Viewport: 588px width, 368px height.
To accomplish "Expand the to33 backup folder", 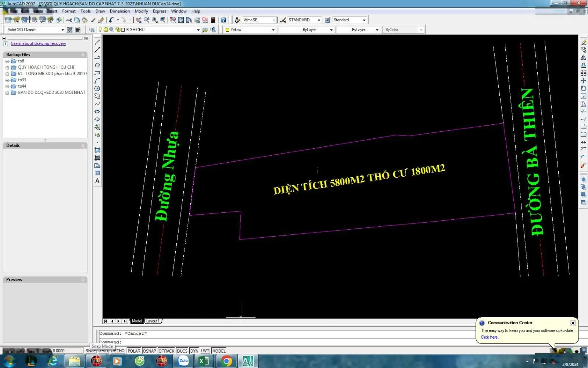I will [x=7, y=80].
